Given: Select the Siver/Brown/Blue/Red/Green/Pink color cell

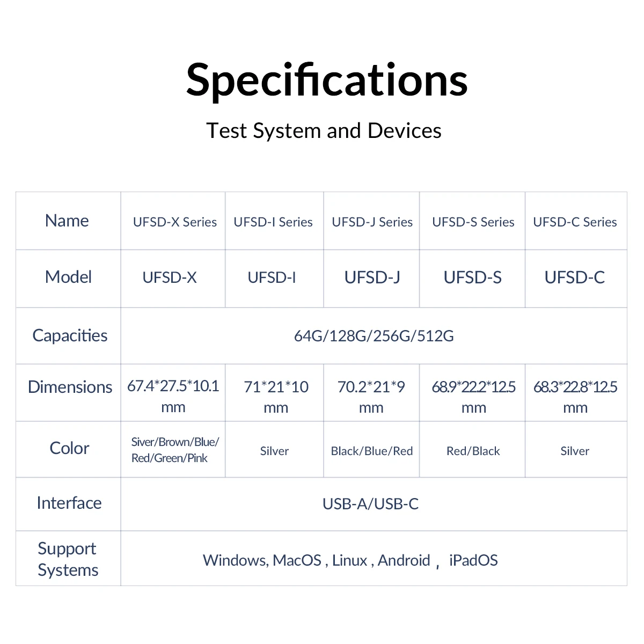Looking at the screenshot, I should click(x=174, y=450).
